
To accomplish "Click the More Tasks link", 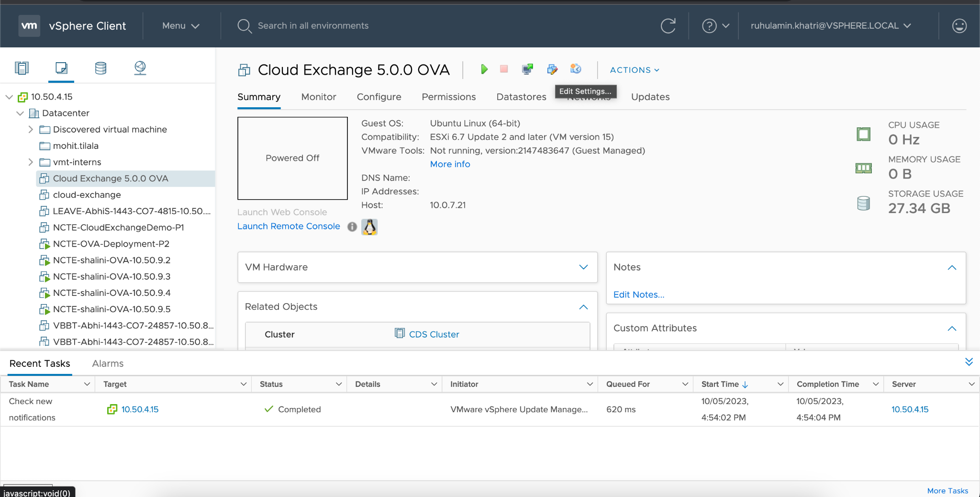I will (947, 491).
